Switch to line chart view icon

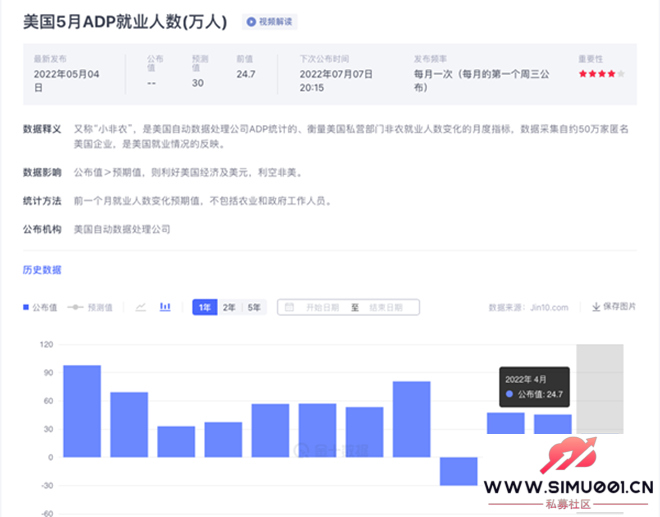point(141,307)
